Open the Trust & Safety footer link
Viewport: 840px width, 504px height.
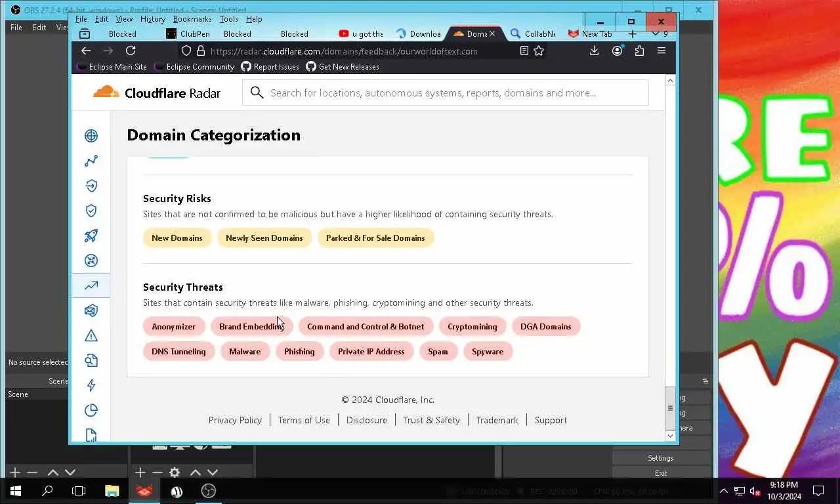pos(432,420)
